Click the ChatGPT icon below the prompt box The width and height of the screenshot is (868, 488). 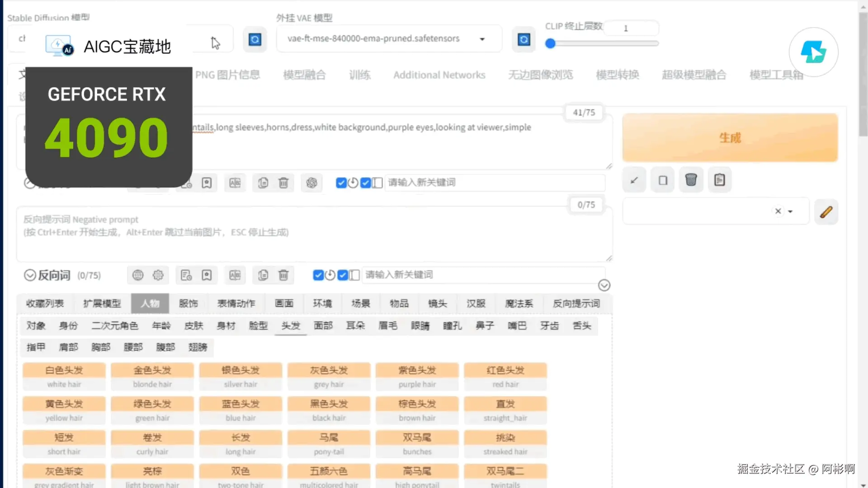coord(312,183)
